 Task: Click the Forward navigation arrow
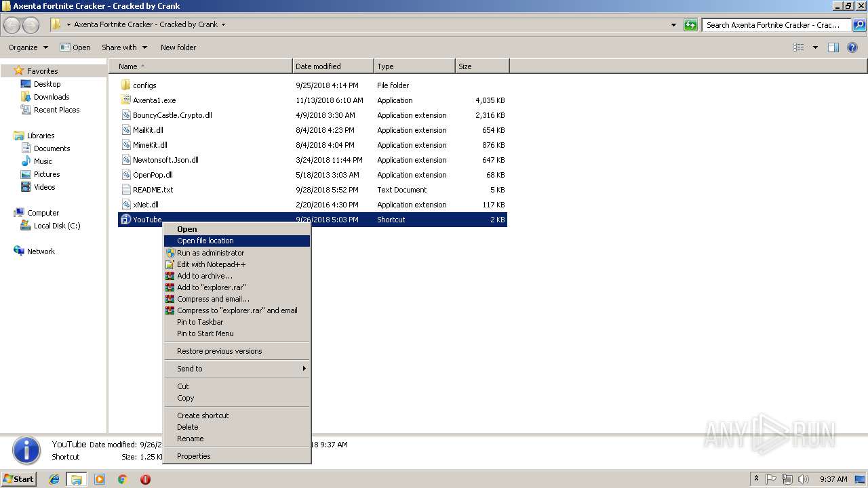click(31, 25)
